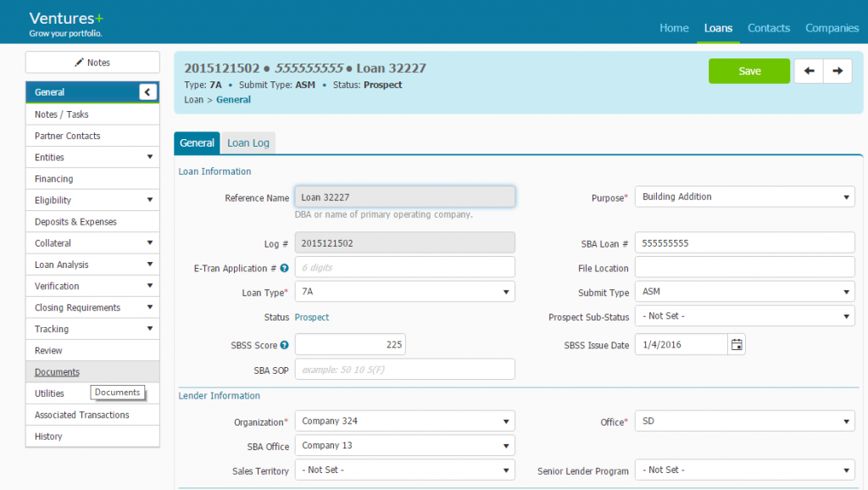The width and height of the screenshot is (868, 490).
Task: Click the previous record left arrow button
Action: pyautogui.click(x=808, y=71)
